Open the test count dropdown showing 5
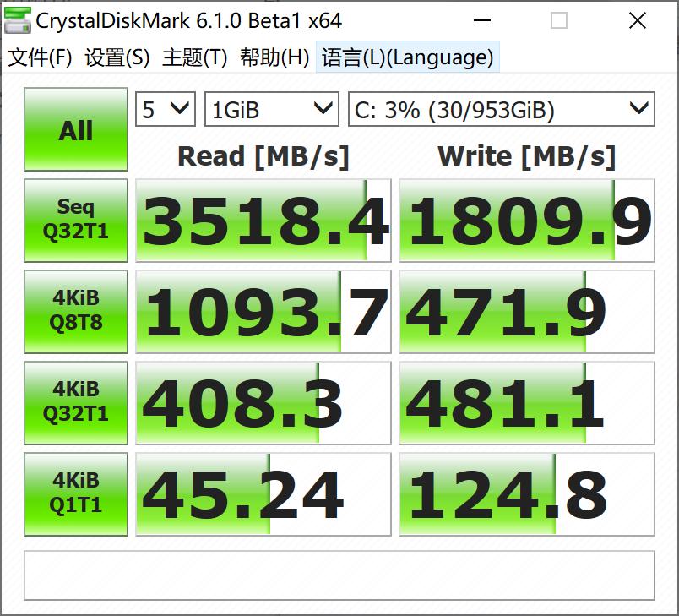 pos(165,108)
